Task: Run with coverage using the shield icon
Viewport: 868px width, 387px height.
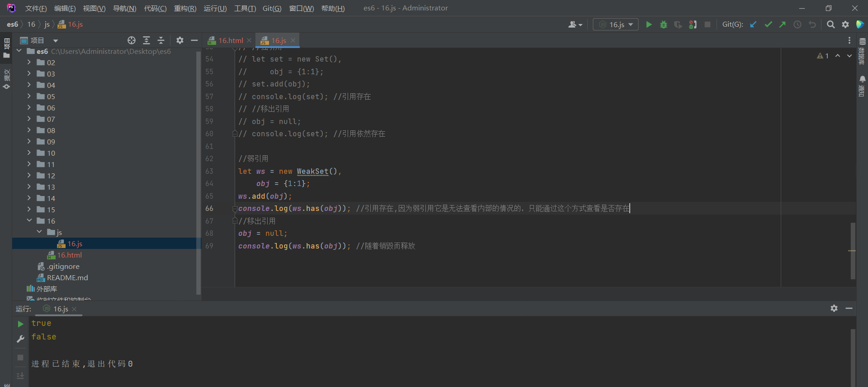Action: [x=678, y=24]
